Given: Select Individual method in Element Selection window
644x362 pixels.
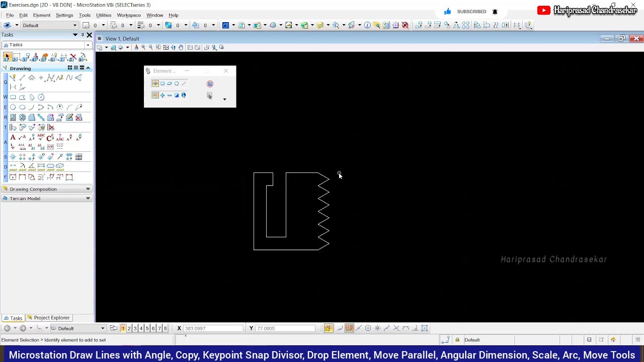Looking at the screenshot, I should coord(155,83).
